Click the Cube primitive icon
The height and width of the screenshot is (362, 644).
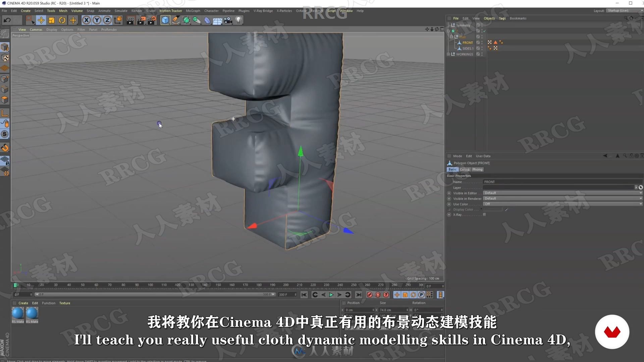[x=165, y=20]
